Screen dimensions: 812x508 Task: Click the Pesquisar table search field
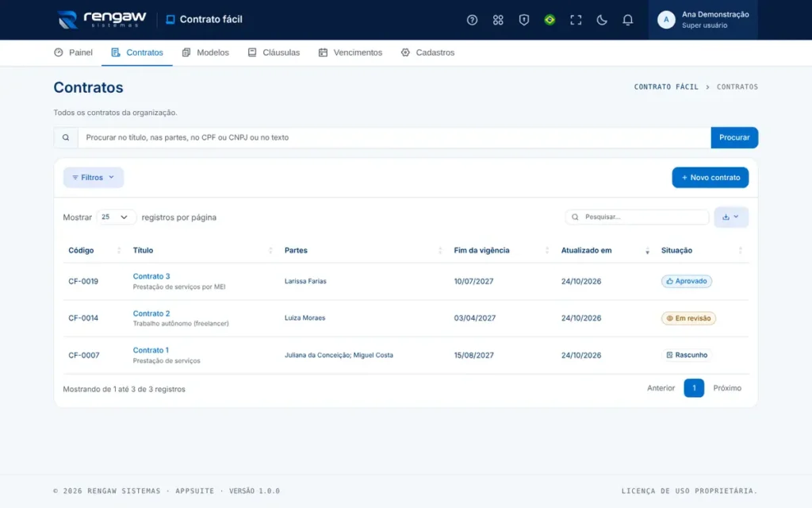click(x=637, y=217)
